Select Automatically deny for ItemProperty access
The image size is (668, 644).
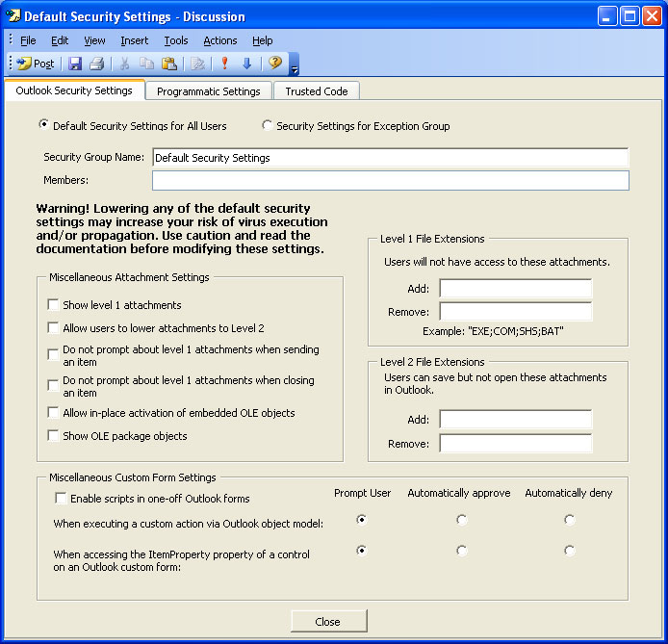(x=569, y=551)
